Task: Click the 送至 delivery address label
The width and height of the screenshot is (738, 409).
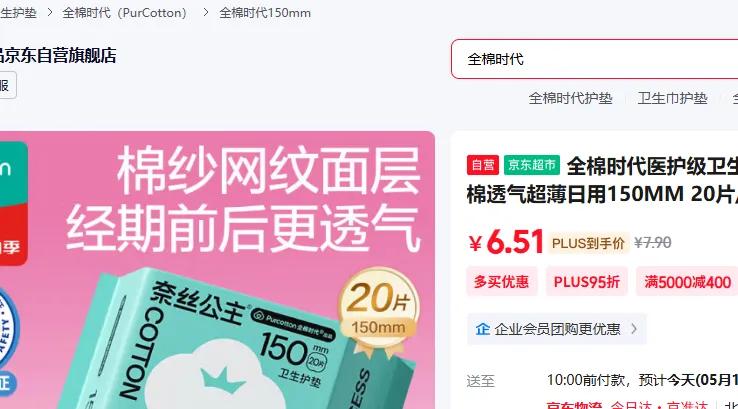Action: coord(481,381)
